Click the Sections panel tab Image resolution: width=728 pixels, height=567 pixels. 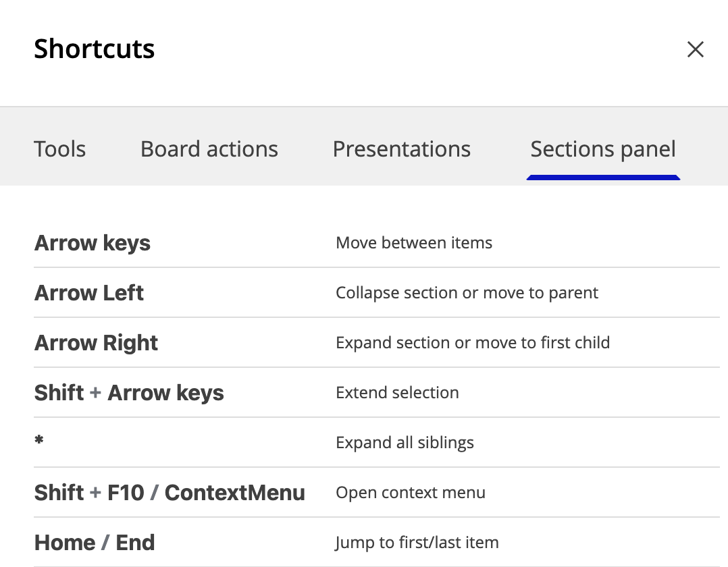(603, 149)
